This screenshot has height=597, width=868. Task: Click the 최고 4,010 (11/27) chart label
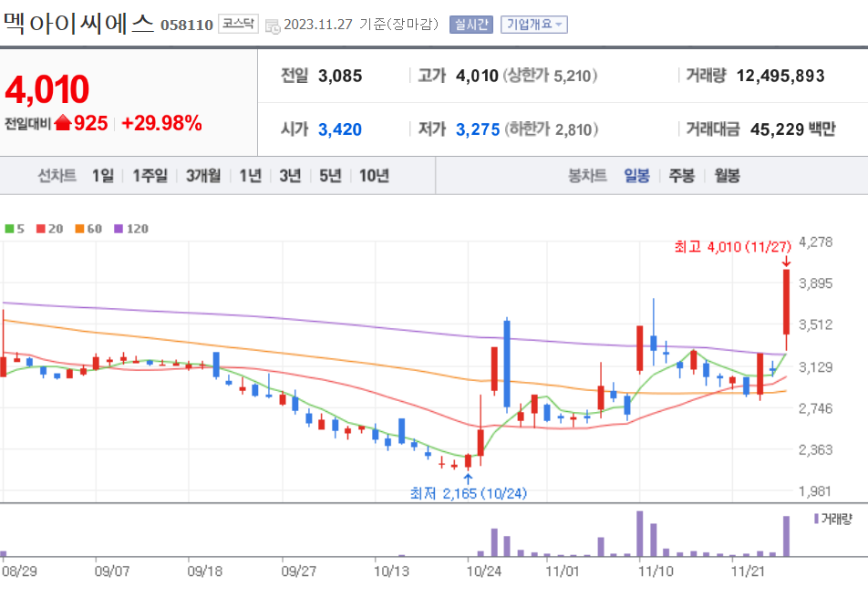pyautogui.click(x=732, y=247)
